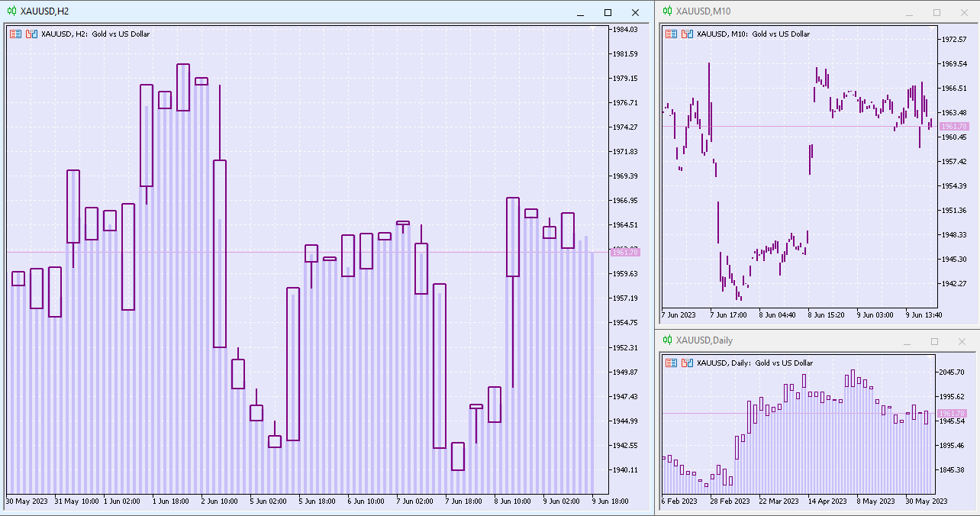Maximize the XAUUSD,Daily chart window
This screenshot has width=980, height=516.
(x=935, y=342)
